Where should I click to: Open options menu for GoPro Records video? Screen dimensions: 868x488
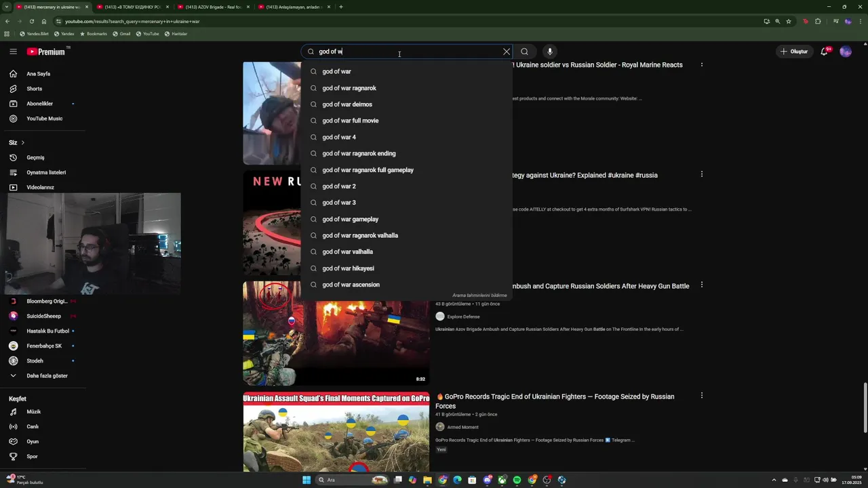(x=701, y=396)
